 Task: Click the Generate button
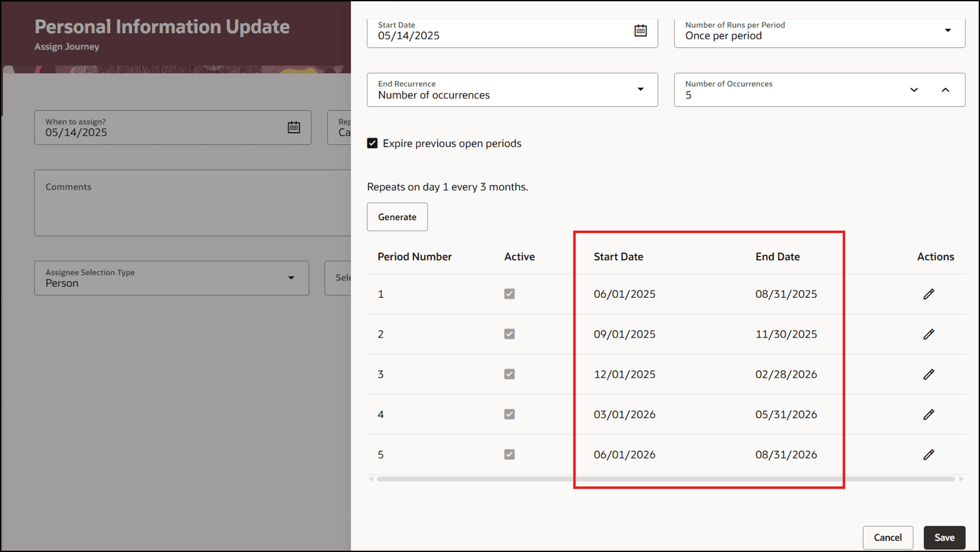397,217
